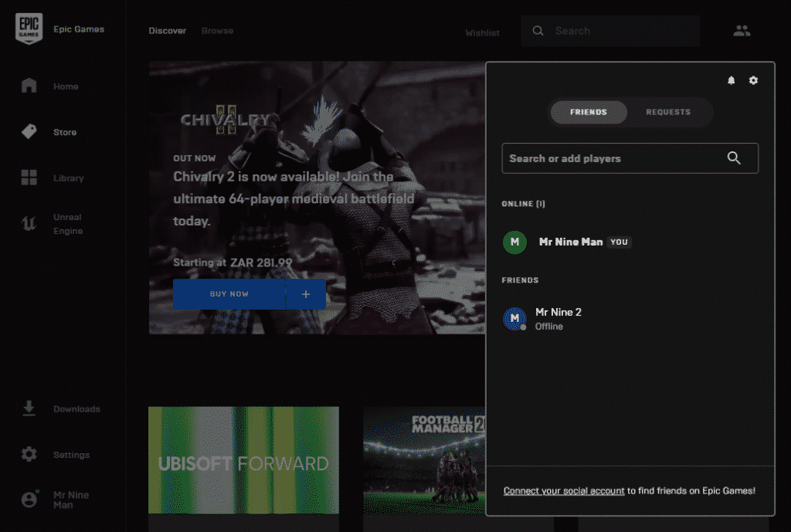Screen dimensions: 791x532
Task: Open friends panel settings gear
Action: (x=753, y=80)
